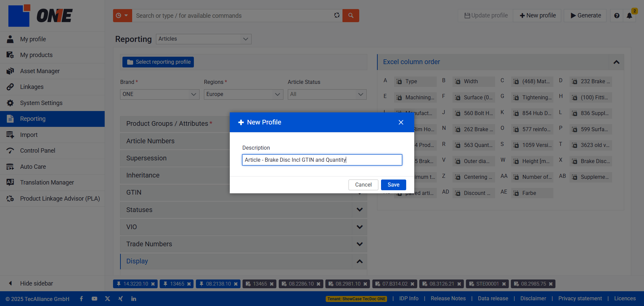Click the Import sidebar icon

tap(10, 135)
